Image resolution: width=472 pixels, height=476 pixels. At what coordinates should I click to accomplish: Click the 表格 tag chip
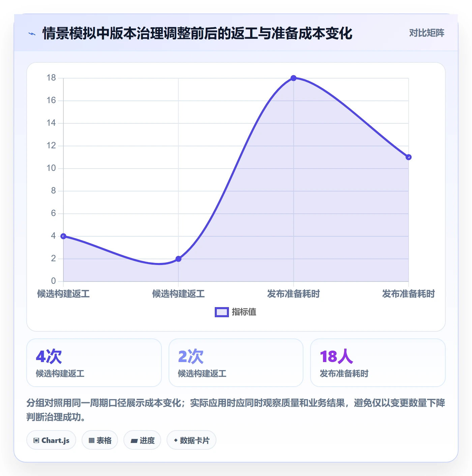(100, 440)
